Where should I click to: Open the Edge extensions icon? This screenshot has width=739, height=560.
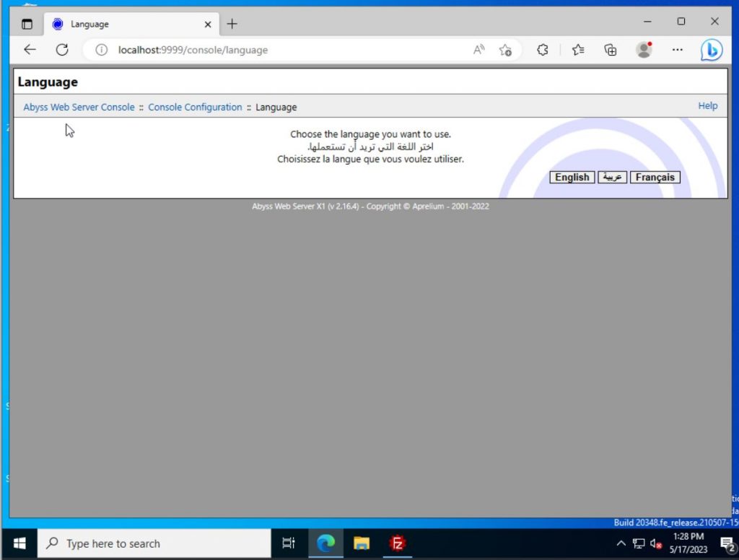tap(542, 50)
